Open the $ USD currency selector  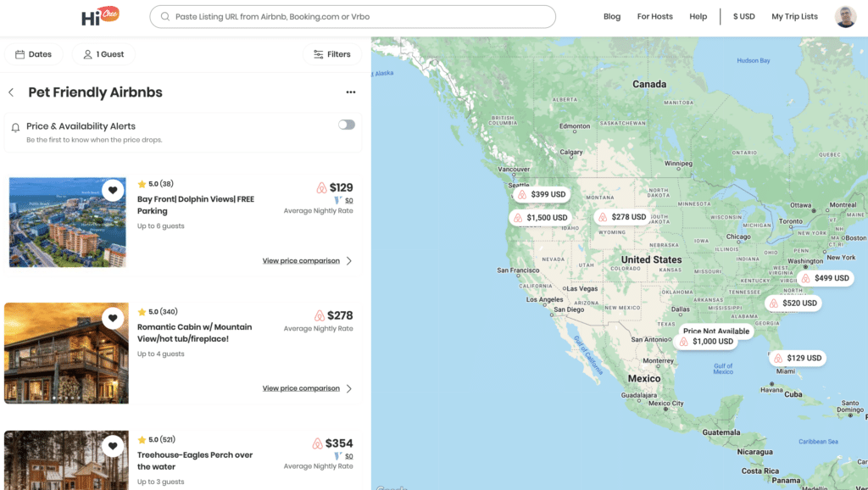tap(743, 15)
